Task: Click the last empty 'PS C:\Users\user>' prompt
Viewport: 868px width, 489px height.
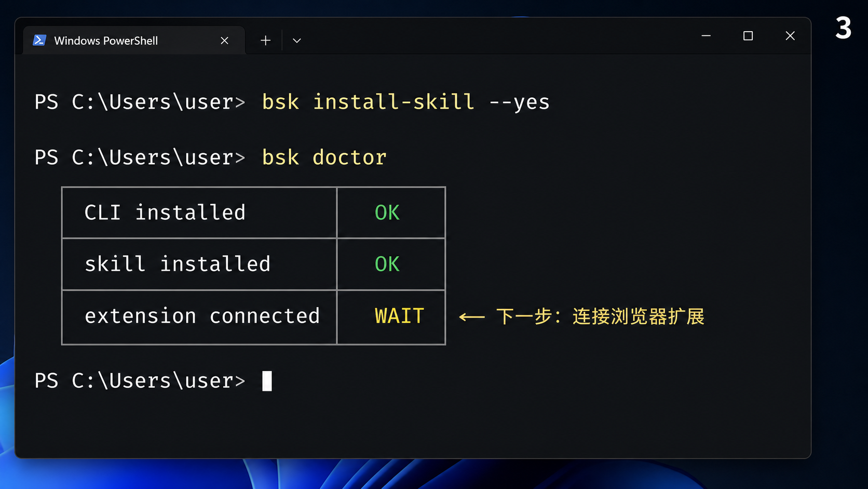Action: 140,381
